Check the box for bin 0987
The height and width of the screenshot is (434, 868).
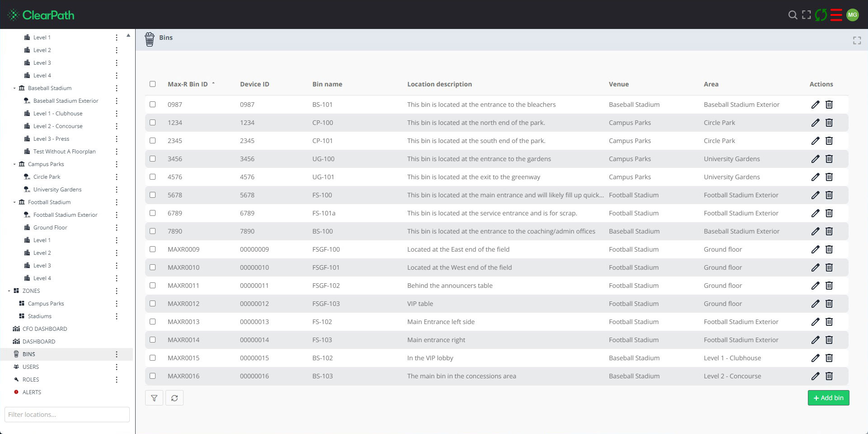pyautogui.click(x=152, y=104)
